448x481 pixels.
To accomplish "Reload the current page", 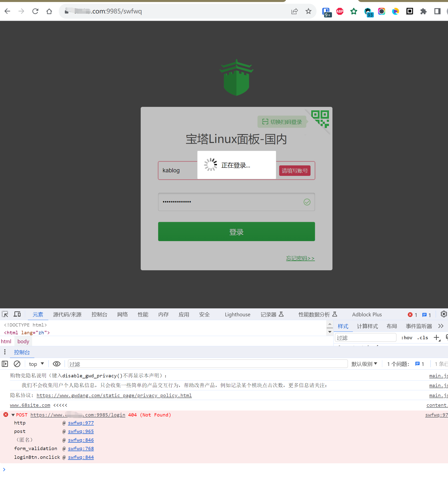I will click(35, 11).
